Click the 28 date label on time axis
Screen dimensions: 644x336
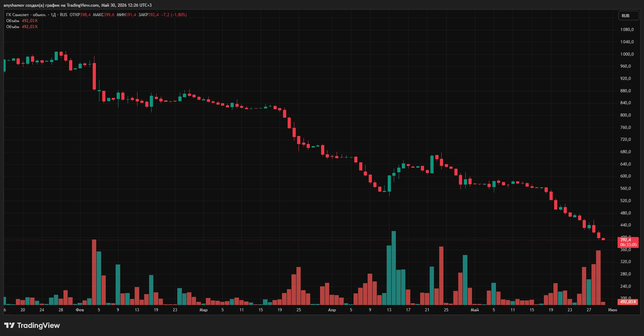pyautogui.click(x=61, y=310)
